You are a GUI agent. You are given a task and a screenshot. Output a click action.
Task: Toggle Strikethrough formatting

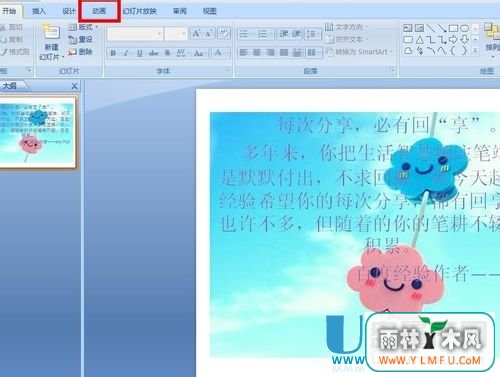[x=153, y=53]
